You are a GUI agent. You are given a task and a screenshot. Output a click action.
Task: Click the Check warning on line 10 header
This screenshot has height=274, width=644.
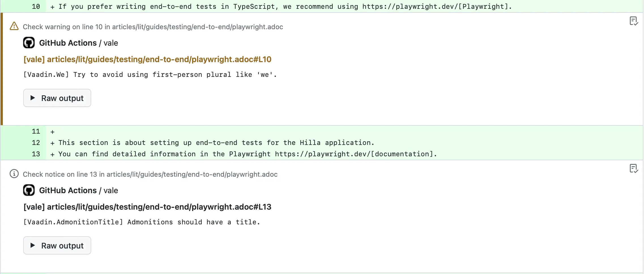click(x=153, y=27)
